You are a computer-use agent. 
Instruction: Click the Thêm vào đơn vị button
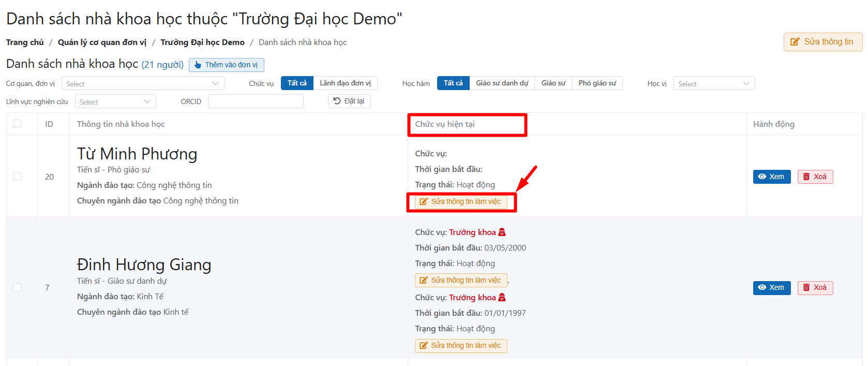click(227, 65)
